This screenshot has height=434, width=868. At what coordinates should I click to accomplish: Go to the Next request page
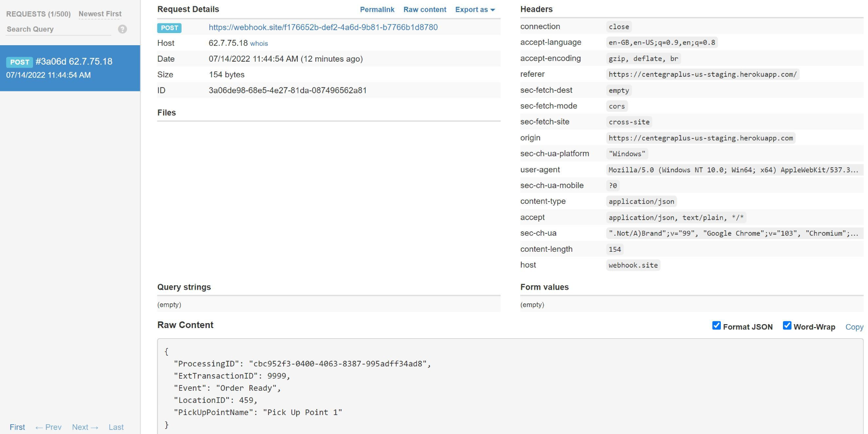point(85,427)
